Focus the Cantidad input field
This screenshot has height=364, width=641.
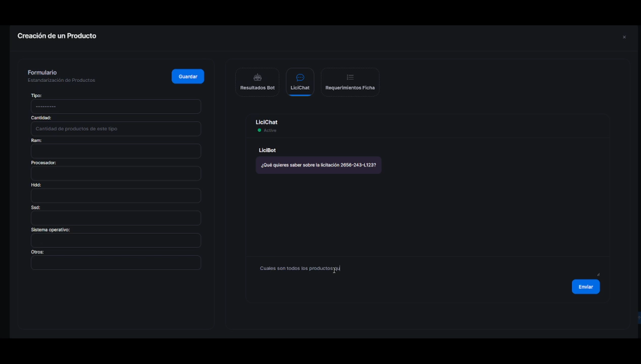click(116, 129)
